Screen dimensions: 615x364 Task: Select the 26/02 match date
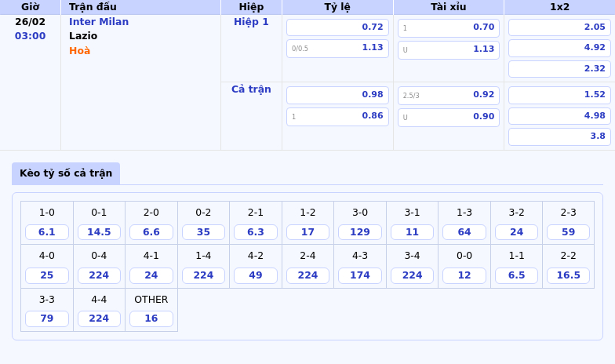tap(30, 22)
